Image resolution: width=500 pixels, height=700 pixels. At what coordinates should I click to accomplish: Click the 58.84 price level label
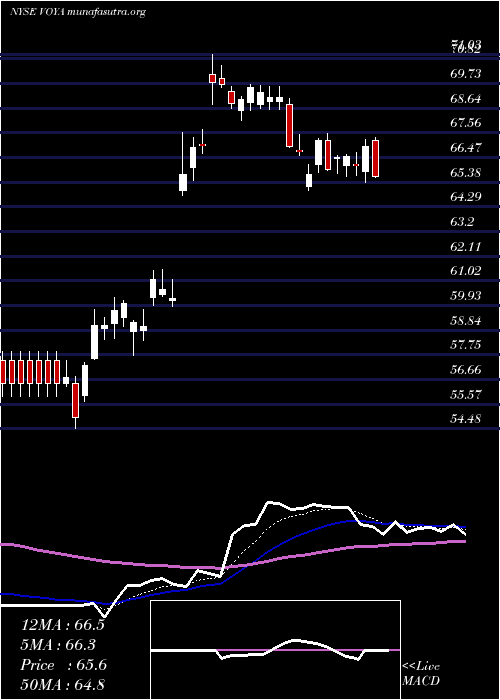click(466, 321)
